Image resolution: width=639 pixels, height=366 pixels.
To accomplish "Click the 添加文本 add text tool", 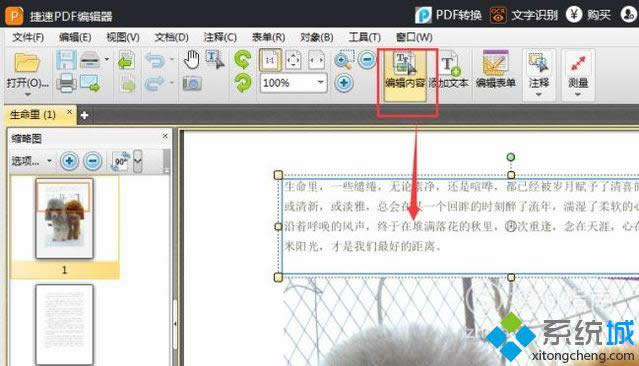I will (x=449, y=70).
